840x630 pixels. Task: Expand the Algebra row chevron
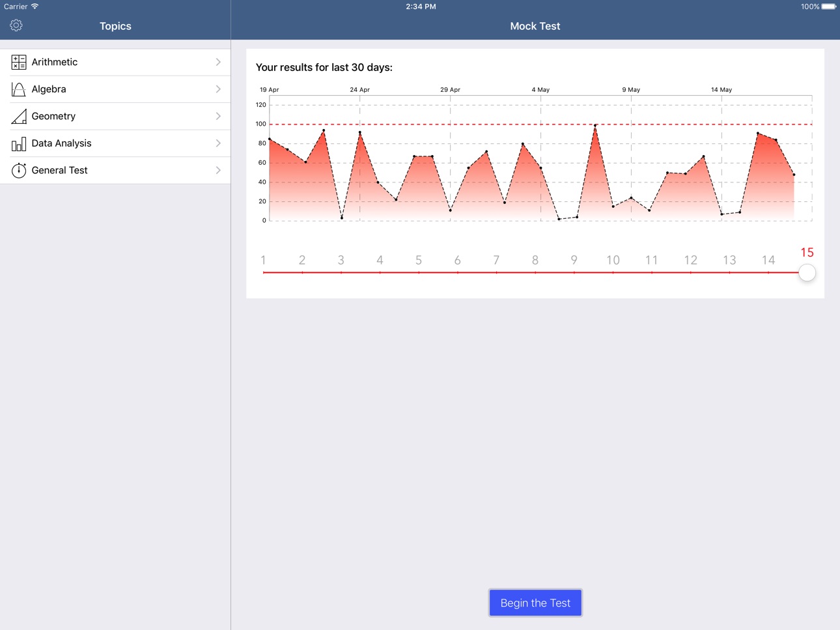pos(218,89)
